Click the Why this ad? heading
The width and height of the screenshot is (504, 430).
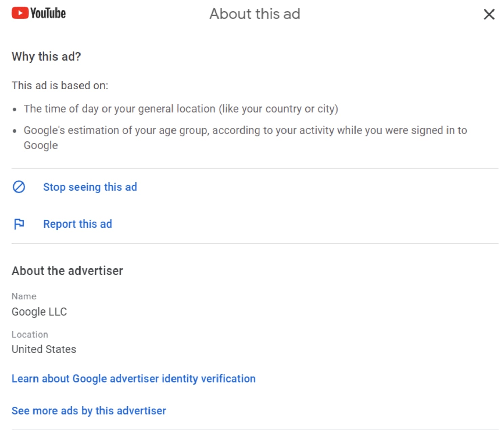click(46, 56)
